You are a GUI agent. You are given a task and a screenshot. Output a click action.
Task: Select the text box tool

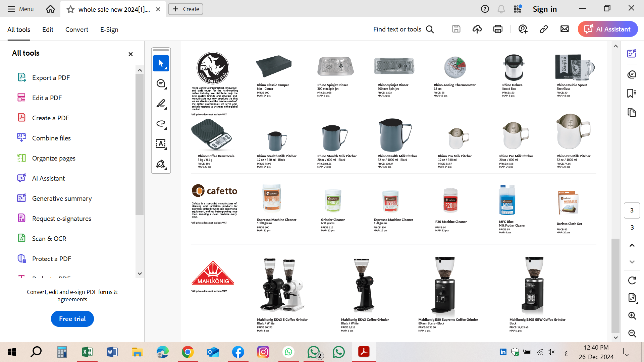(x=161, y=144)
